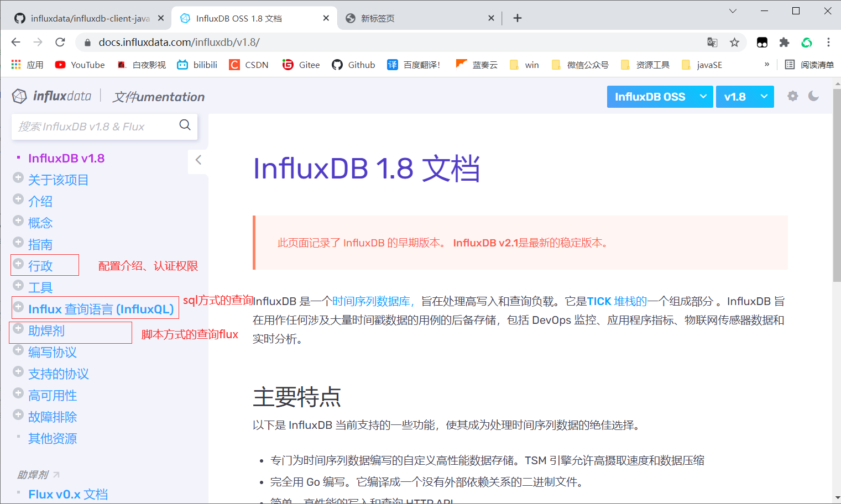
Task: Click the sidebar search input field
Action: 94,126
